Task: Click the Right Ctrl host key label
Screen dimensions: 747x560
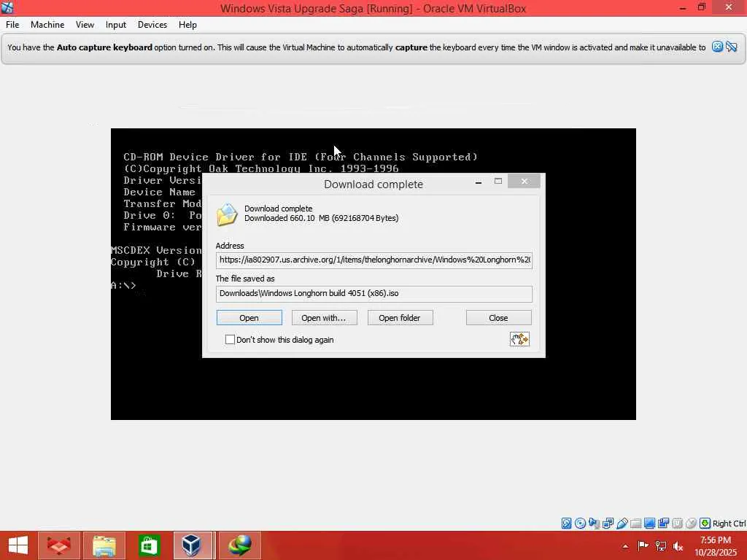Action: [729, 524]
